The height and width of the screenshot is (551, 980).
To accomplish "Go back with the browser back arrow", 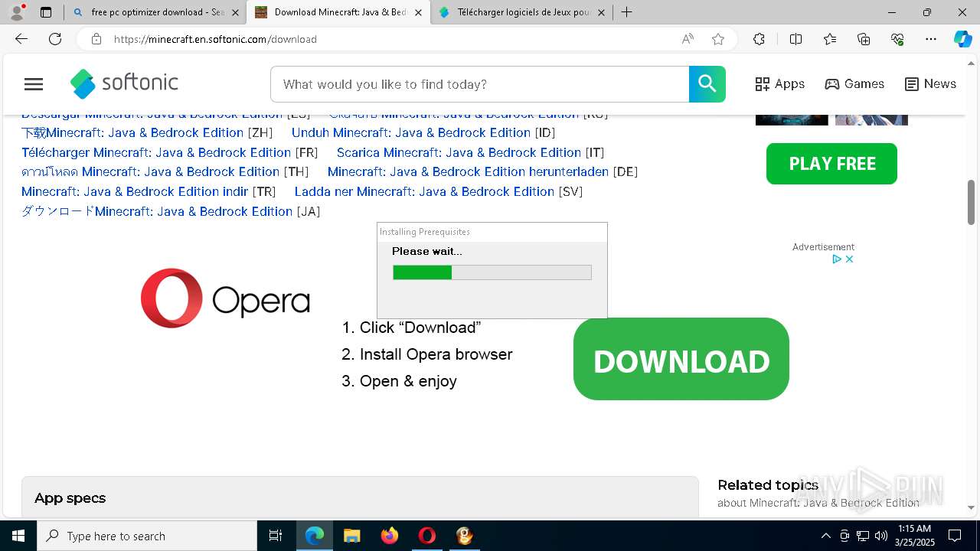I will pos(21,39).
